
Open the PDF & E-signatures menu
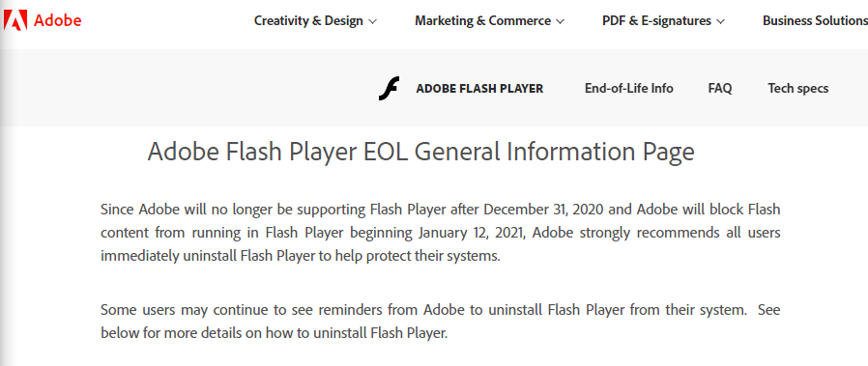click(663, 21)
